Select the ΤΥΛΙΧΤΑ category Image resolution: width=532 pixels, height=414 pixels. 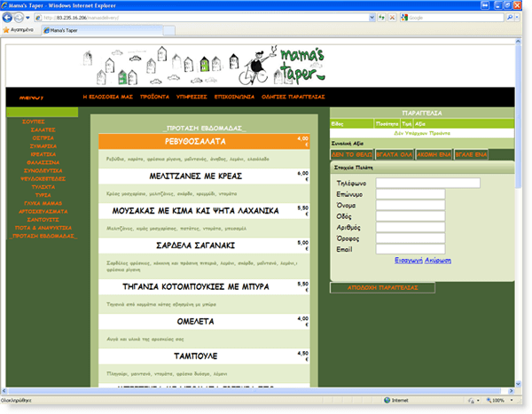click(x=43, y=187)
